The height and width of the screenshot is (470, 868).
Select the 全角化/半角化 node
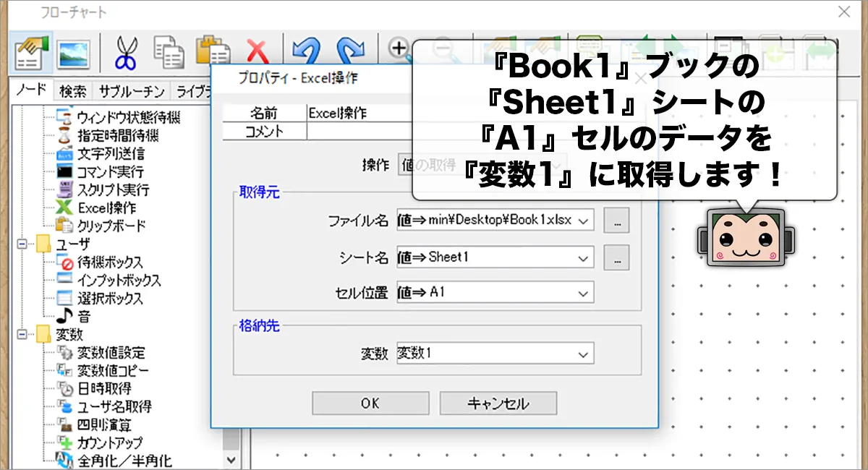114,460
